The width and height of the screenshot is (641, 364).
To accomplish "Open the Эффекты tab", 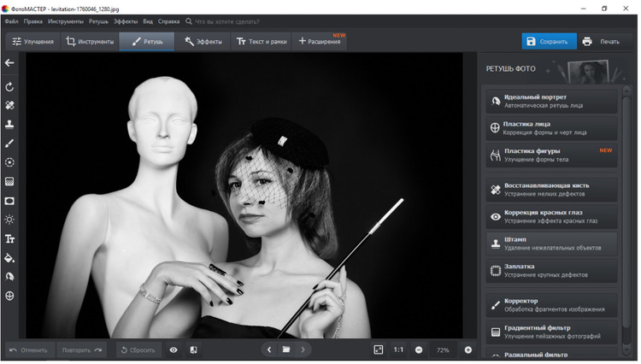I will click(203, 41).
